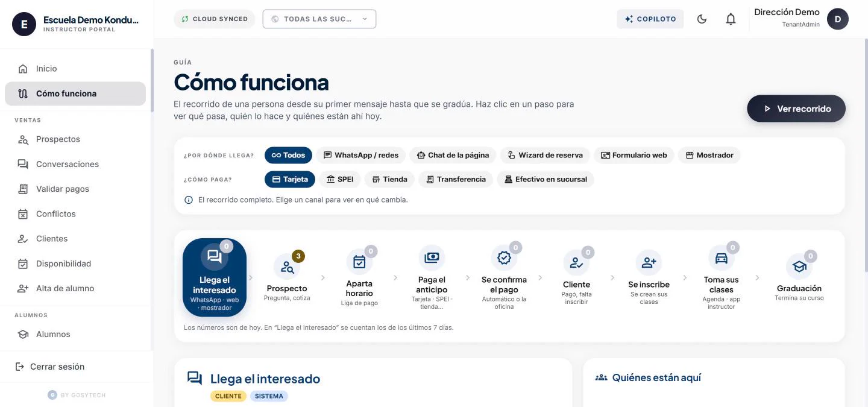Viewport: 868px width, 407px height.
Task: Click the Quiénes están aquí people icon
Action: (x=601, y=377)
